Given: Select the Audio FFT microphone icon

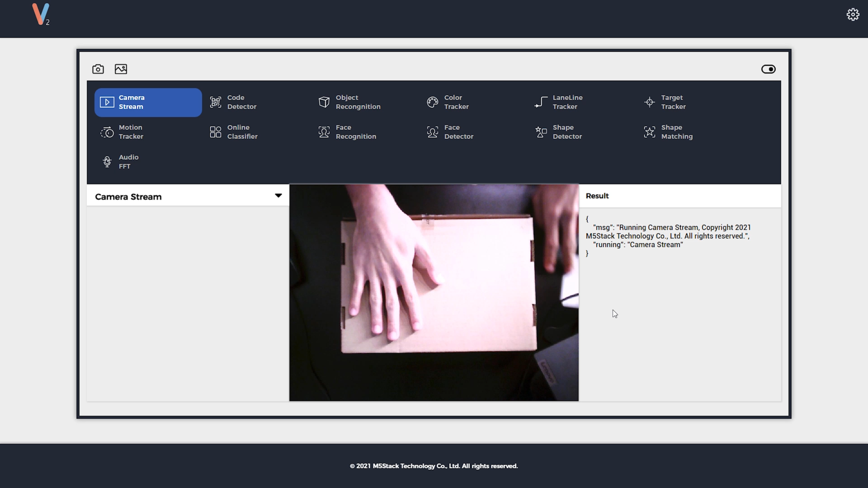Looking at the screenshot, I should (107, 162).
